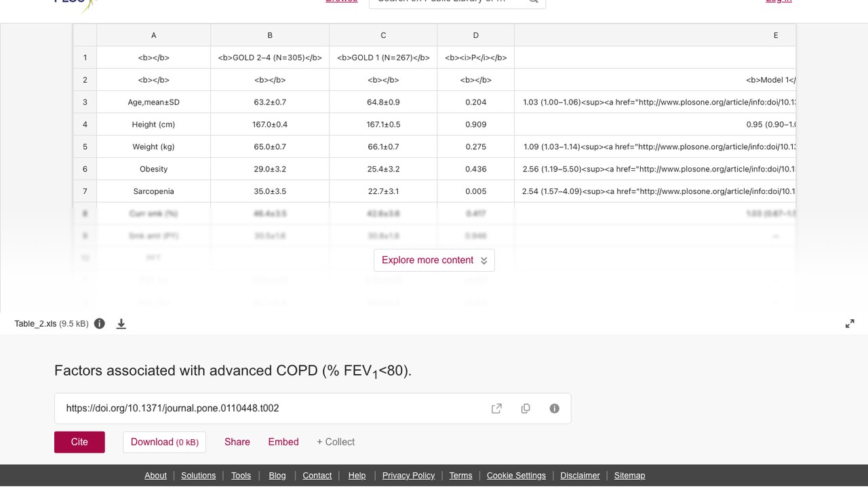The height and width of the screenshot is (488, 868).
Task: Click the file info icon beside Table_2.xls
Action: point(100,323)
